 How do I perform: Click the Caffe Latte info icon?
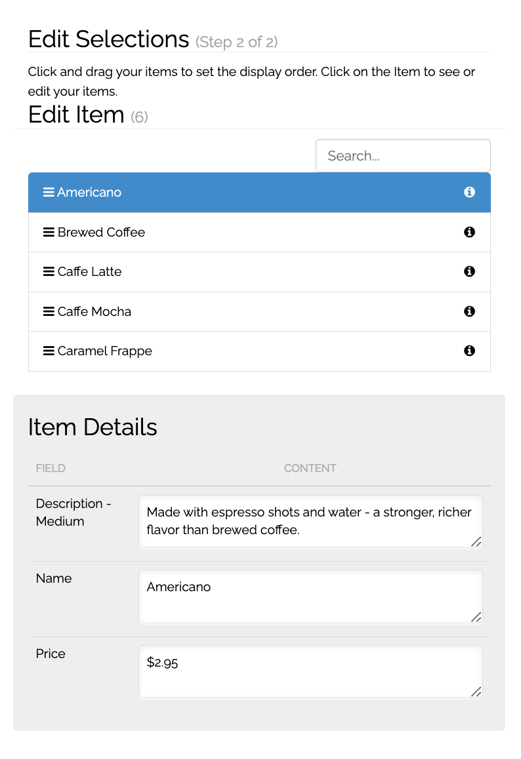[x=469, y=272]
